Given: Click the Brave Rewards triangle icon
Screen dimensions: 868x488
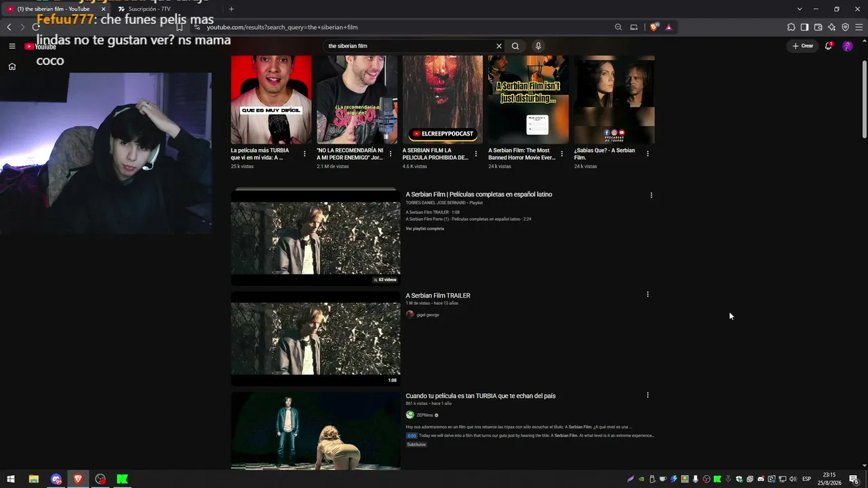Looking at the screenshot, I should (x=669, y=27).
